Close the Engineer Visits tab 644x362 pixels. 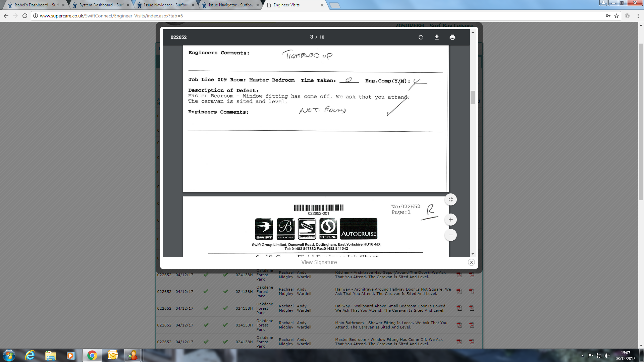[x=322, y=5]
